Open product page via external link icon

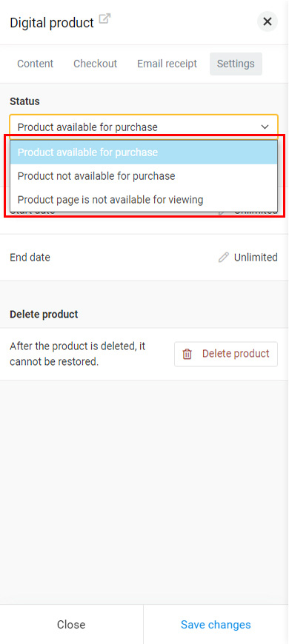coord(105,19)
